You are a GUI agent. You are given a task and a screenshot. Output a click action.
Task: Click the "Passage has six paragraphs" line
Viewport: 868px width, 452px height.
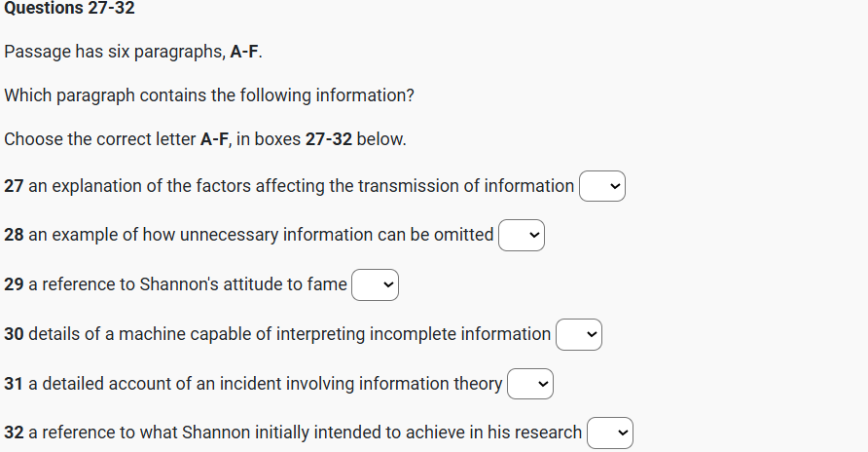133,53
